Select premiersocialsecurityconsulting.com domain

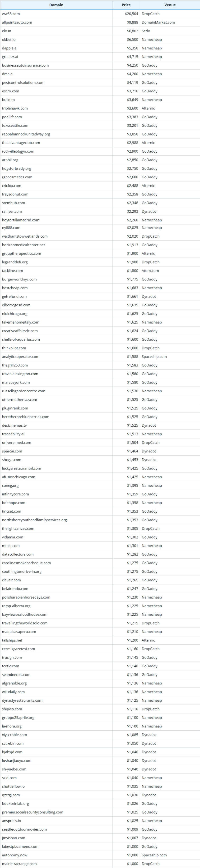point(32,812)
